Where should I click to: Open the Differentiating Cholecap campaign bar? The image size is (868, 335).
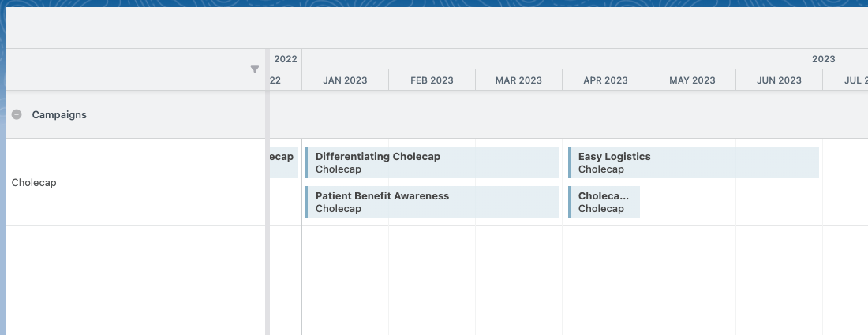(x=432, y=162)
